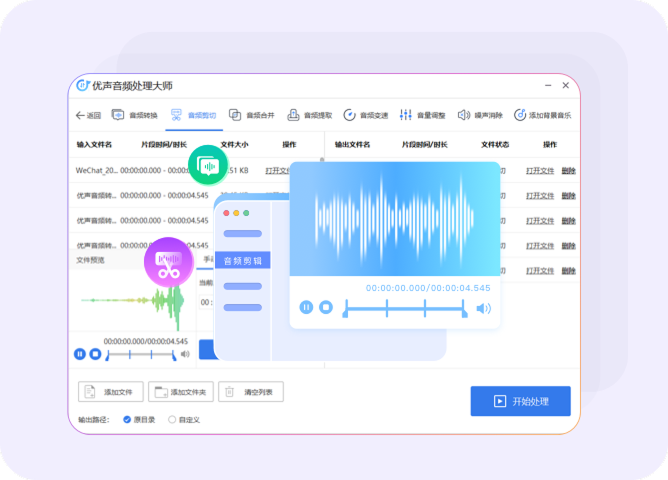Click the floating player's progress slider
668x480 pixels.
405,308
